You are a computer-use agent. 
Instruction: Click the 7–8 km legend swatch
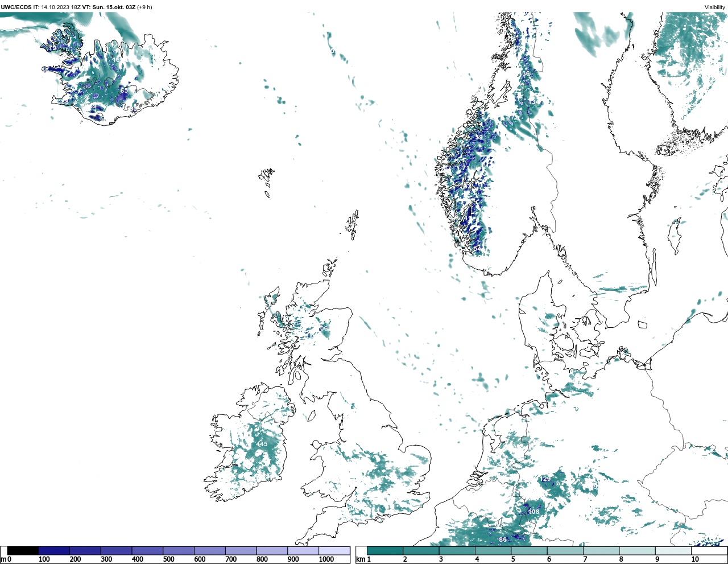(x=601, y=550)
